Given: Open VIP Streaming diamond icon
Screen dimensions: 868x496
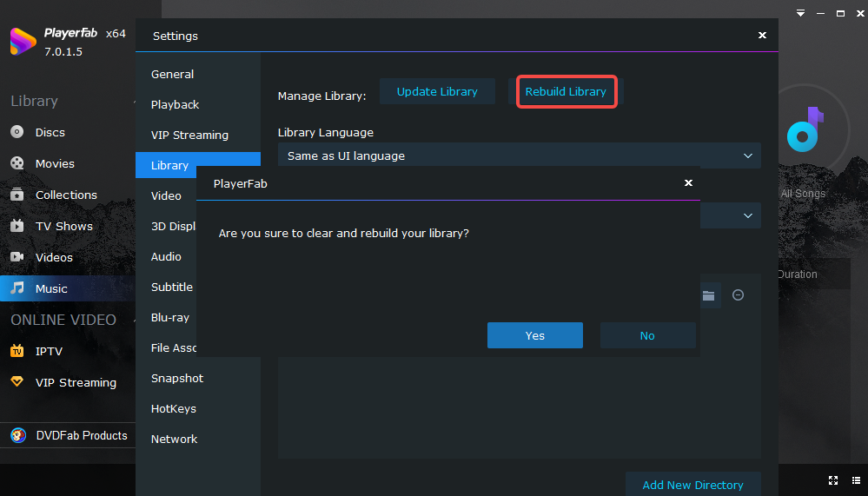Looking at the screenshot, I should 17,382.
